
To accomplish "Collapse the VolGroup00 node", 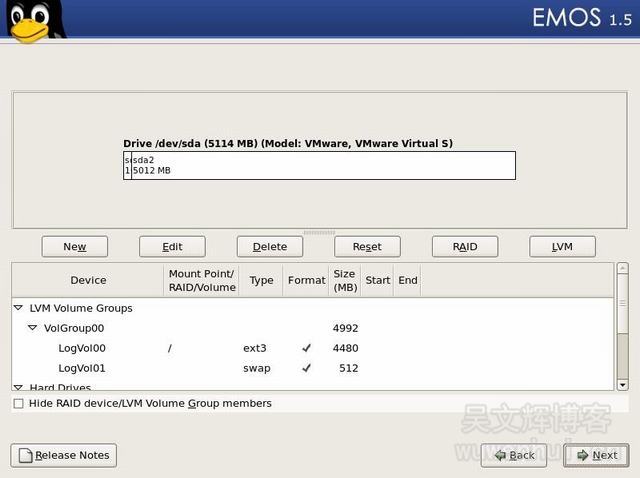I will [33, 328].
